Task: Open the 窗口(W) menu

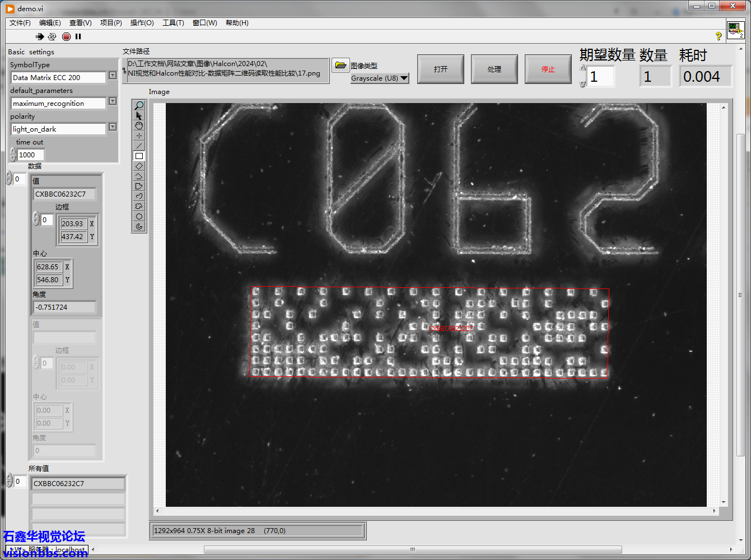Action: 204,23
